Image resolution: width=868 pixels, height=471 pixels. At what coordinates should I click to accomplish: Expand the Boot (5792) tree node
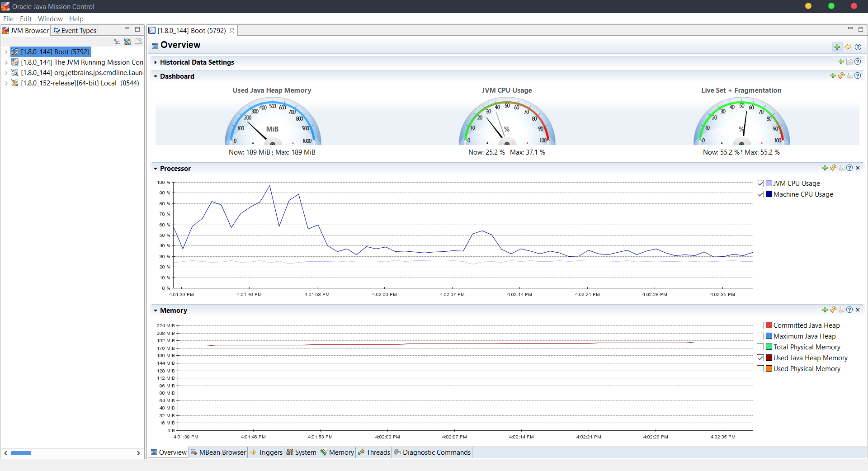tap(6, 52)
